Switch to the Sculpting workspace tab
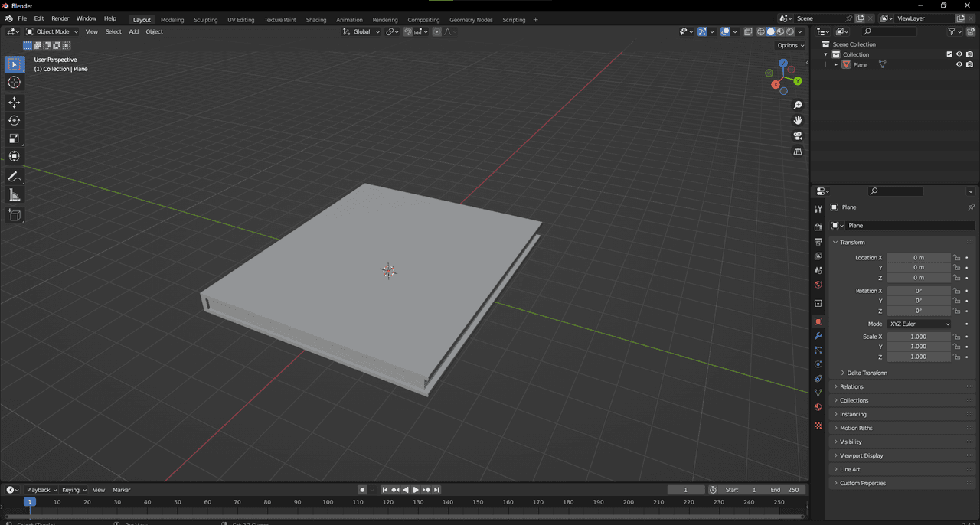 205,19
